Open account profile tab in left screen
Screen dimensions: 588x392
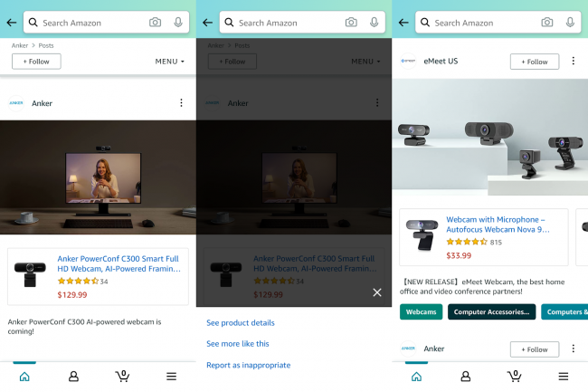(x=73, y=377)
